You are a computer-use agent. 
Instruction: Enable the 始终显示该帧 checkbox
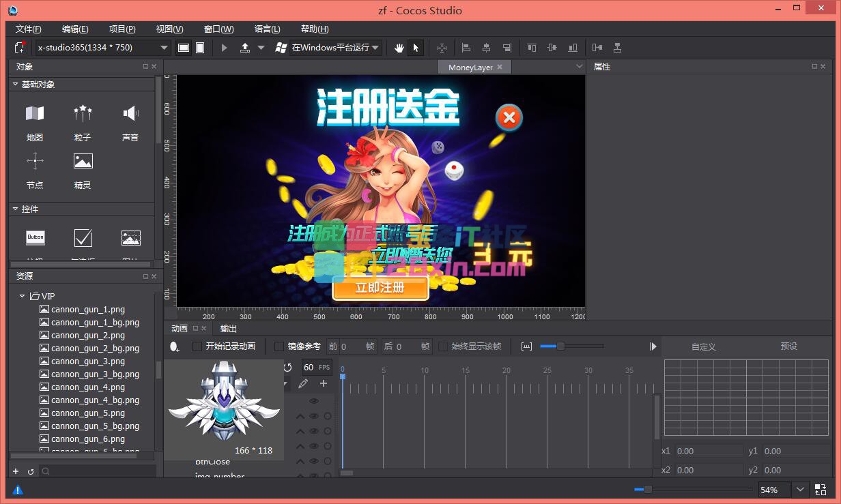pyautogui.click(x=443, y=346)
